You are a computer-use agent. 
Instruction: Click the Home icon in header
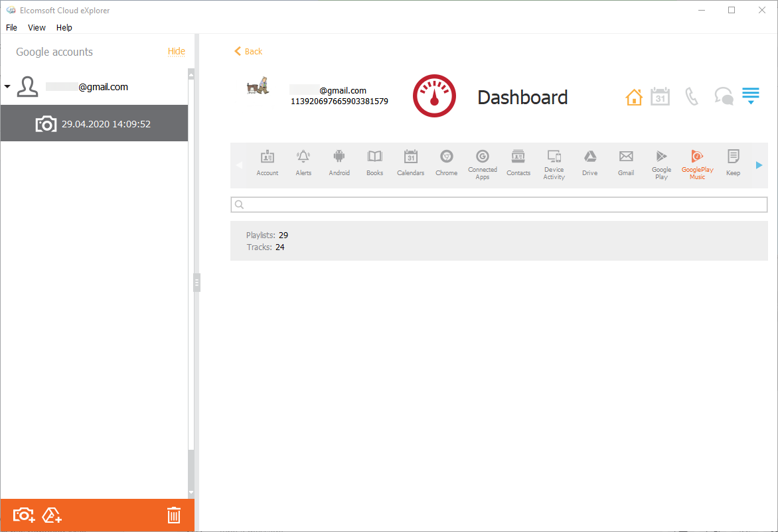(634, 98)
